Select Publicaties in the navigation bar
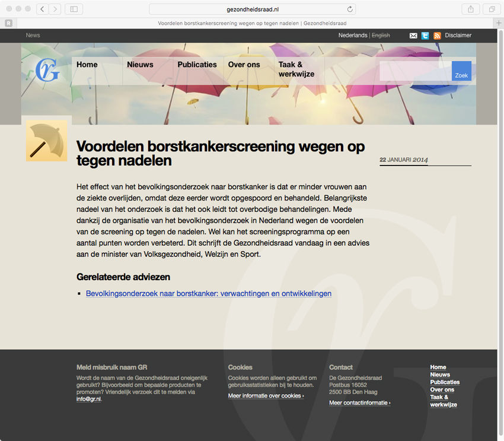Image resolution: width=504 pixels, height=441 pixels. (197, 65)
